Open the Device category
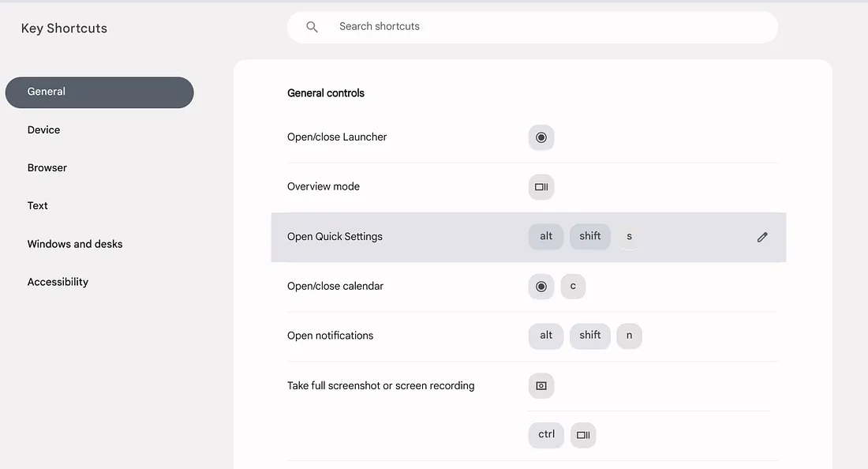This screenshot has width=868, height=469. (x=43, y=130)
